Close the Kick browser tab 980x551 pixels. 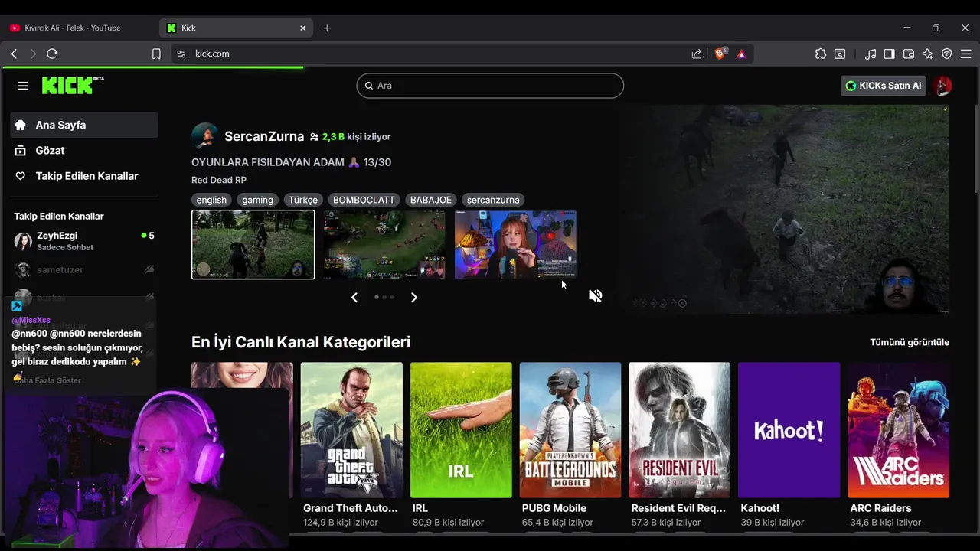pyautogui.click(x=302, y=28)
